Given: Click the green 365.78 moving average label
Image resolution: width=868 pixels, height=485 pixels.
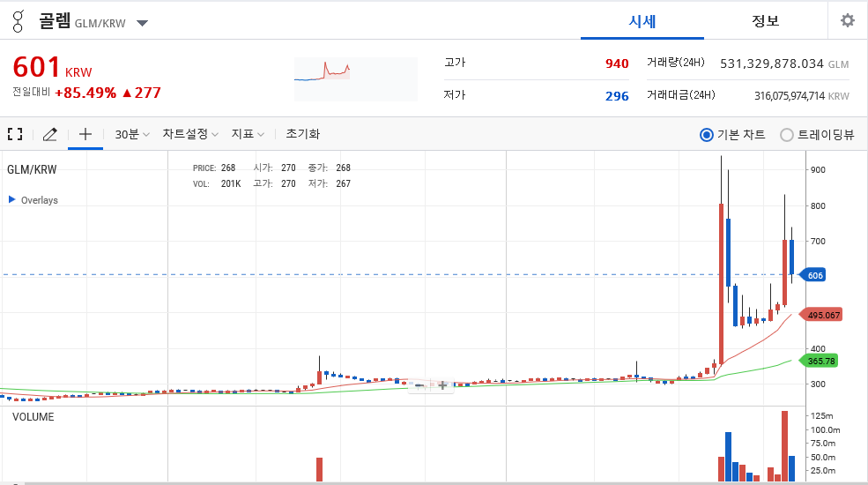Looking at the screenshot, I should 820,361.
